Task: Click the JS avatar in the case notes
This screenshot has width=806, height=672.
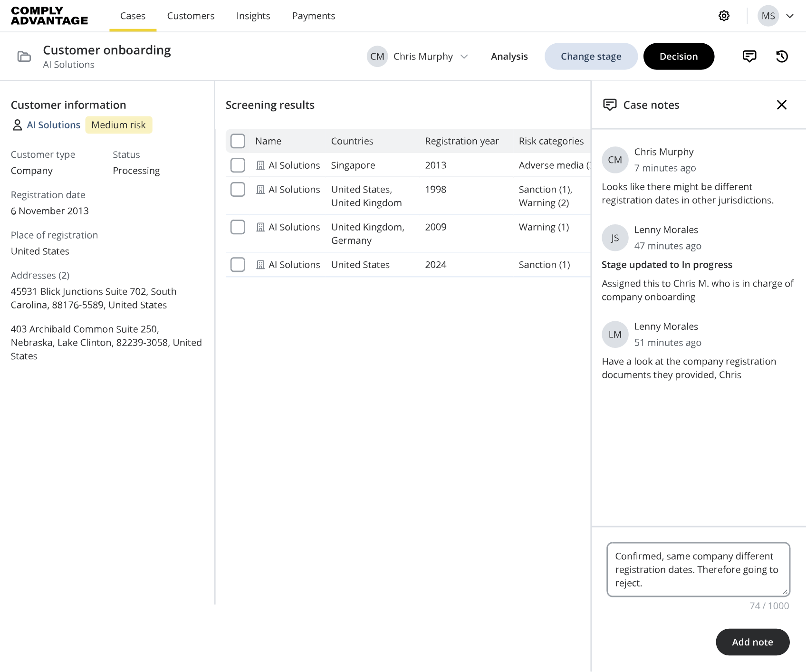Action: (x=615, y=238)
